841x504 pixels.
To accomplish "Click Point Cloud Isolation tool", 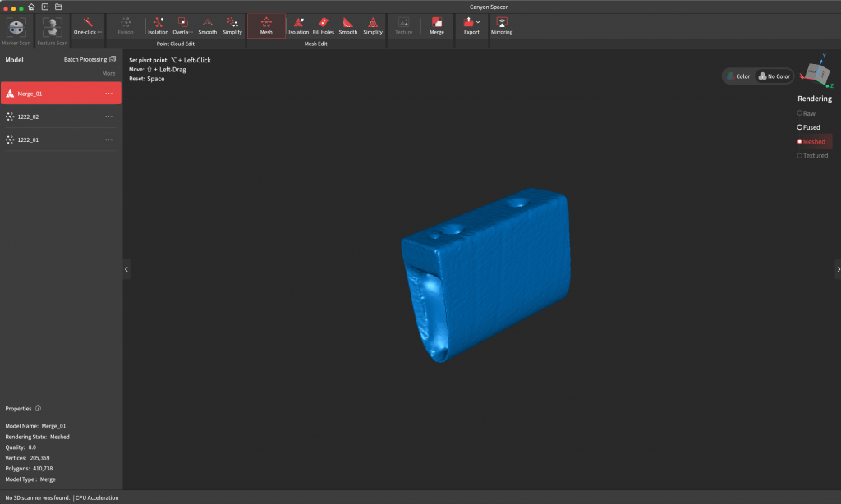I will (x=158, y=25).
